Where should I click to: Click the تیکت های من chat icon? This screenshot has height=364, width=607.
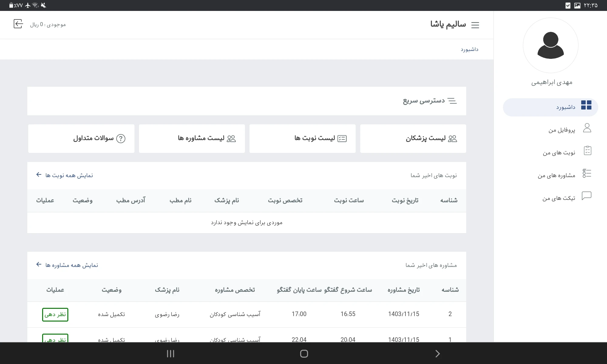[x=586, y=196]
